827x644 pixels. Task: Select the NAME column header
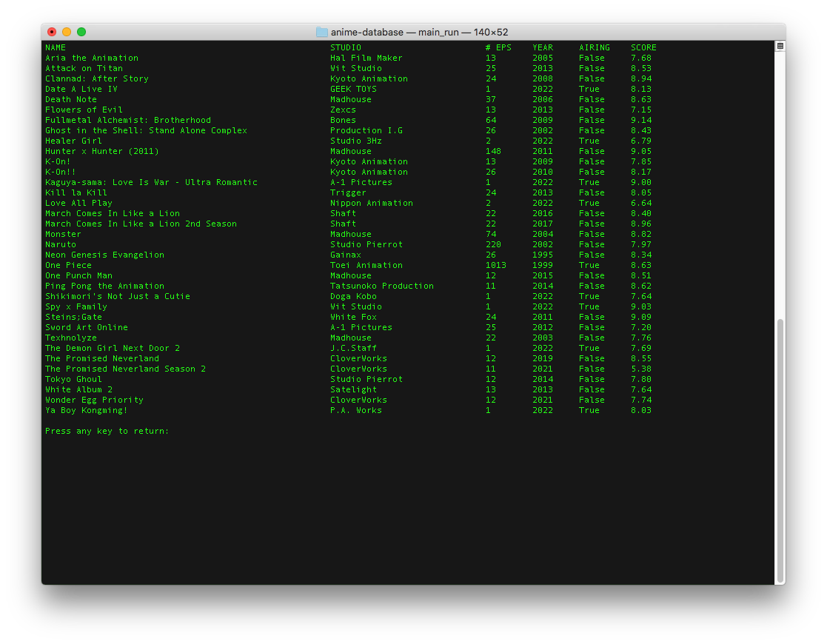pyautogui.click(x=55, y=47)
